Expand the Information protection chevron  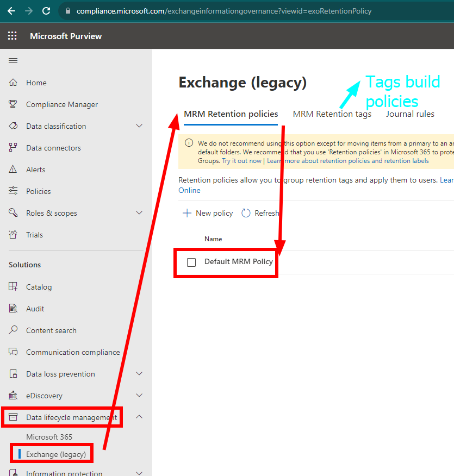[x=139, y=473]
